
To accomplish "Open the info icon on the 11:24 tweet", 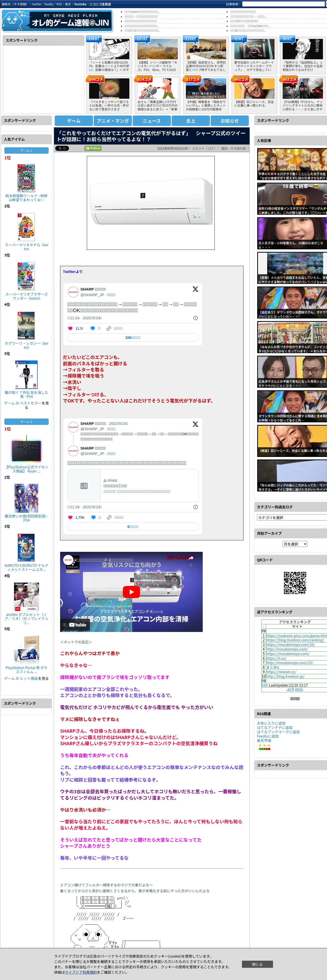I will (196, 318).
